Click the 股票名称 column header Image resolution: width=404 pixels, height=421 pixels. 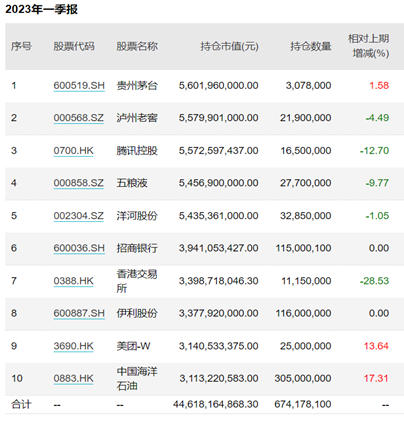click(137, 46)
